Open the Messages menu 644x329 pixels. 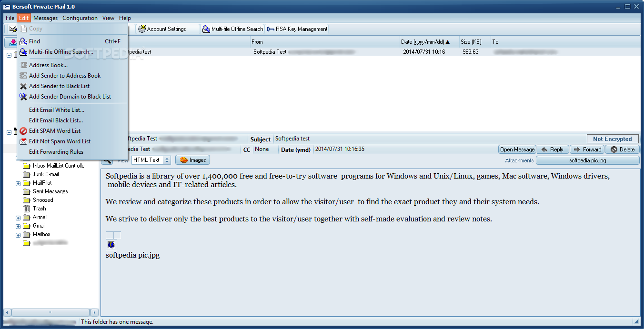[x=45, y=18]
